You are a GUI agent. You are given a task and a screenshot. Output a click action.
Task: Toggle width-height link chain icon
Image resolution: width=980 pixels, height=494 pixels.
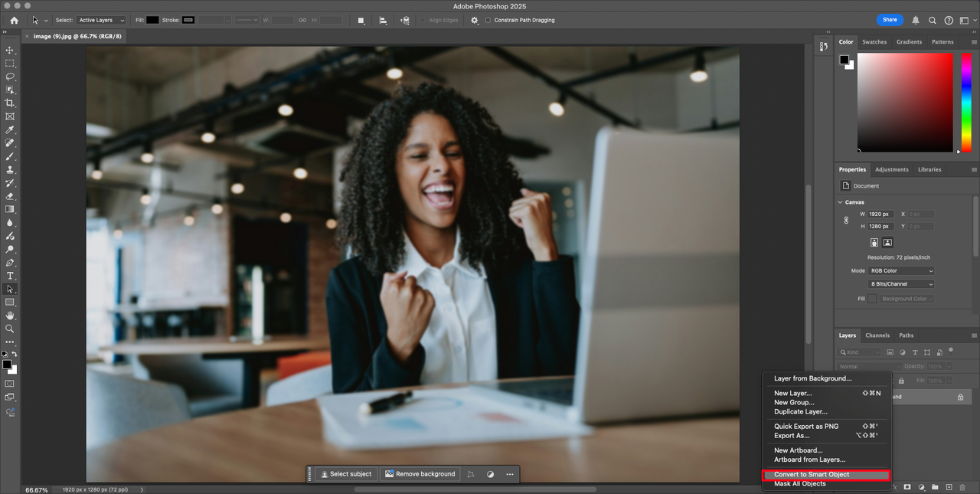[846, 221]
